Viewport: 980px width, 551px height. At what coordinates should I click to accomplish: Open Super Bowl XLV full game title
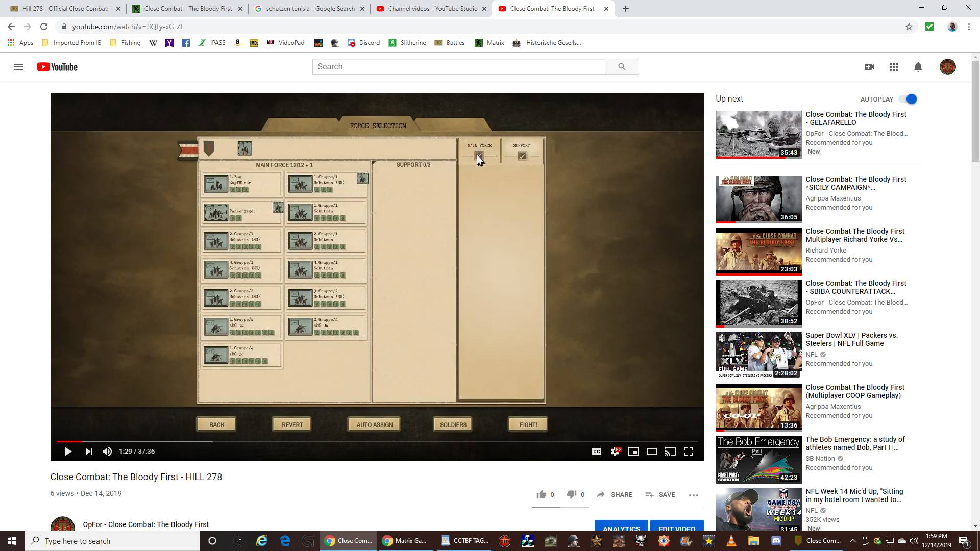click(x=851, y=339)
